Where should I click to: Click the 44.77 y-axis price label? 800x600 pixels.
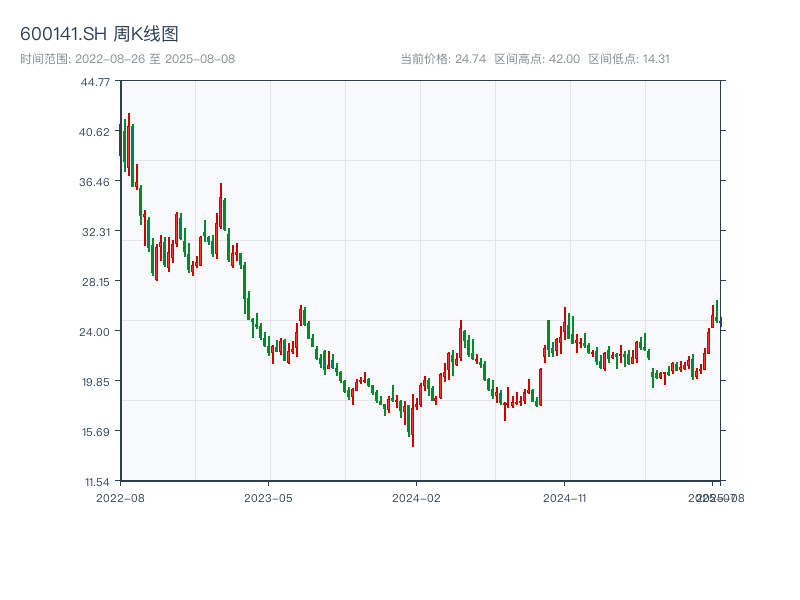[x=95, y=82]
